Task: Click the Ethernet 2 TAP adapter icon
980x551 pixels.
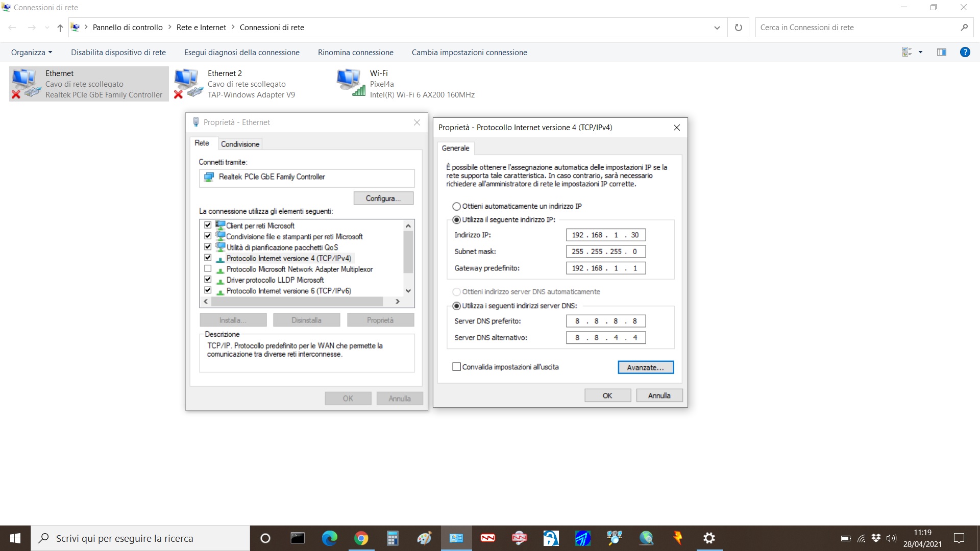Action: click(x=187, y=83)
